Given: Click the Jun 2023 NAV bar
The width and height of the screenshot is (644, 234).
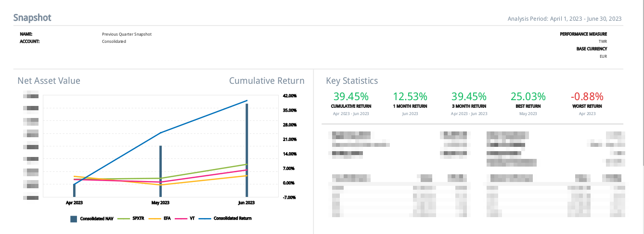Looking at the screenshot, I should [x=247, y=150].
